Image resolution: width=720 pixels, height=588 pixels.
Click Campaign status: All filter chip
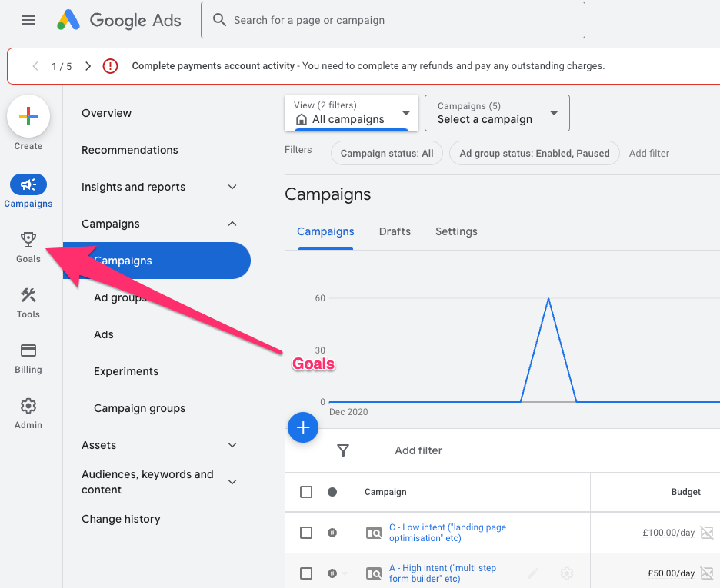point(387,153)
